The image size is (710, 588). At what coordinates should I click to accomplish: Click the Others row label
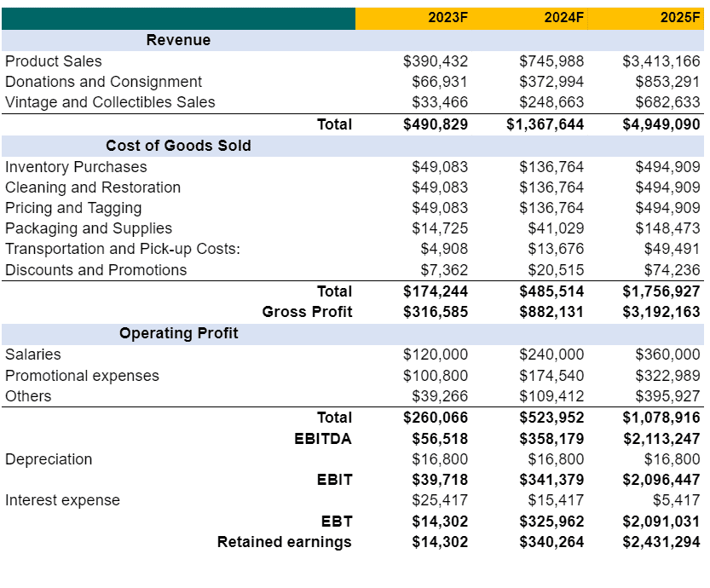[x=28, y=396]
